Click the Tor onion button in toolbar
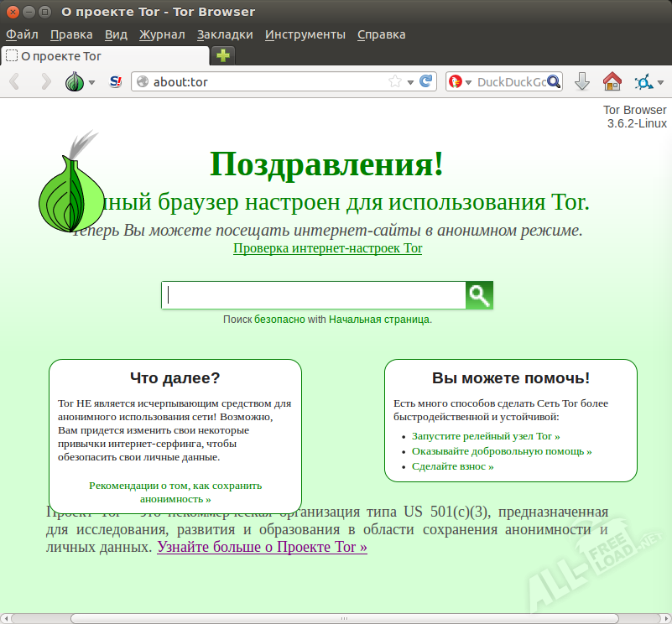 [x=75, y=82]
